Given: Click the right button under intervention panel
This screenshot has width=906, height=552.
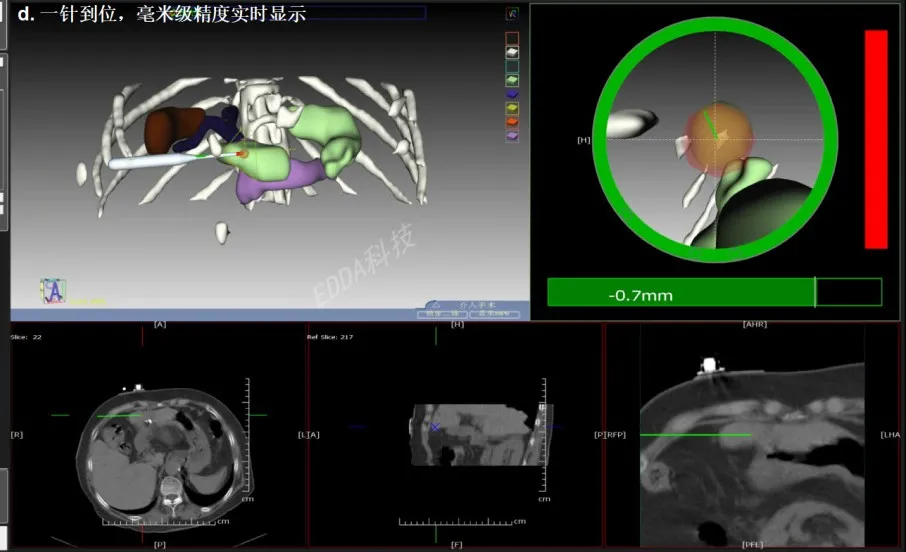Looking at the screenshot, I should [494, 314].
